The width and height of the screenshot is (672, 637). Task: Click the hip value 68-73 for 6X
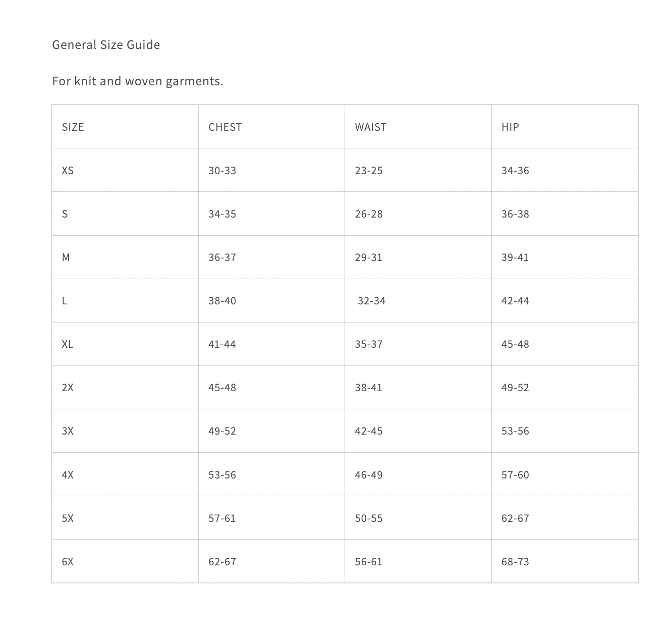(x=515, y=562)
